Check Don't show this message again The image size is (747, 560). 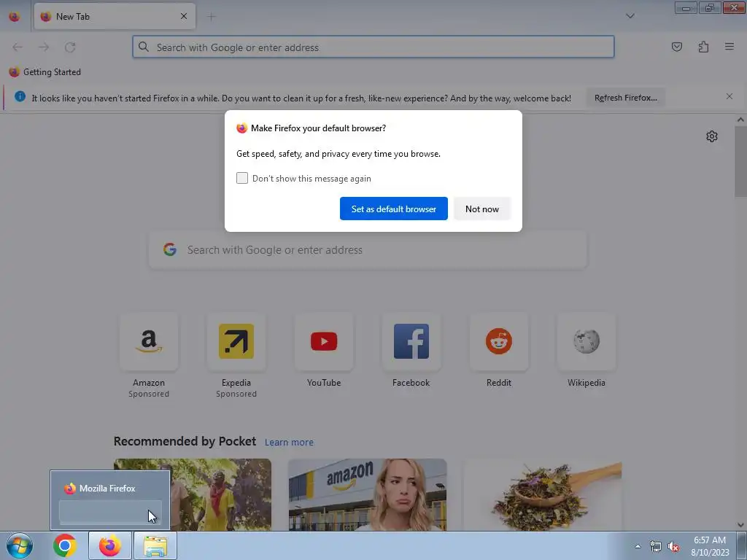point(242,178)
